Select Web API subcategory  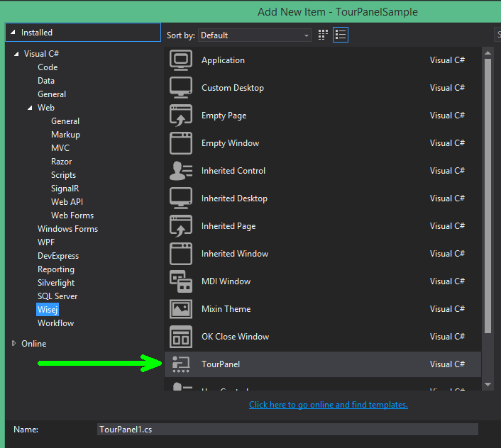click(67, 202)
